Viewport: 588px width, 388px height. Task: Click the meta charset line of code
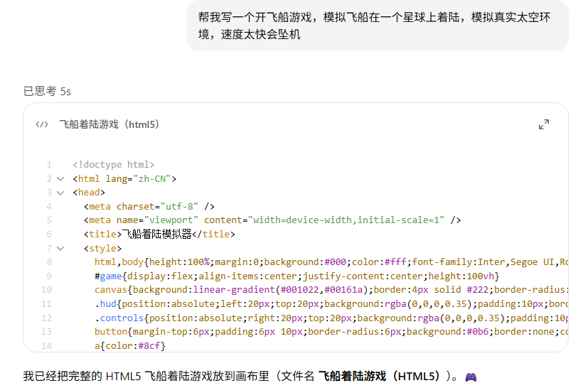coord(149,207)
